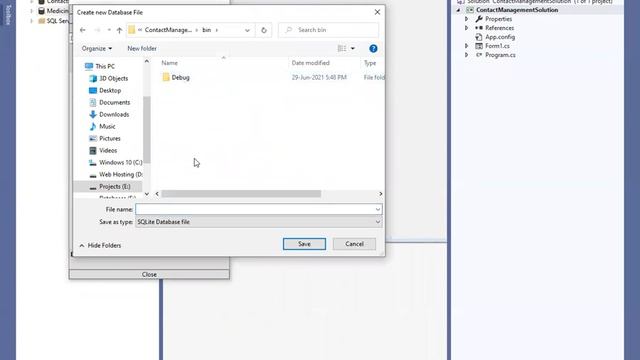
Task: Open Videos in navigation pane
Action: click(108, 151)
